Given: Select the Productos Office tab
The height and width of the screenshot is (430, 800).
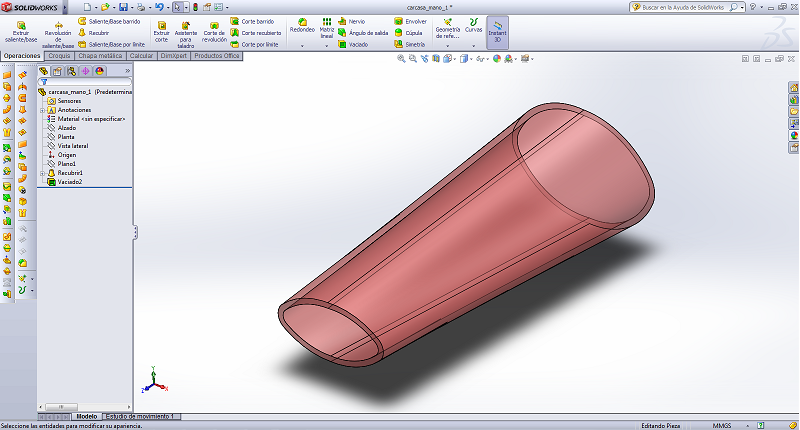Looking at the screenshot, I should click(216, 56).
